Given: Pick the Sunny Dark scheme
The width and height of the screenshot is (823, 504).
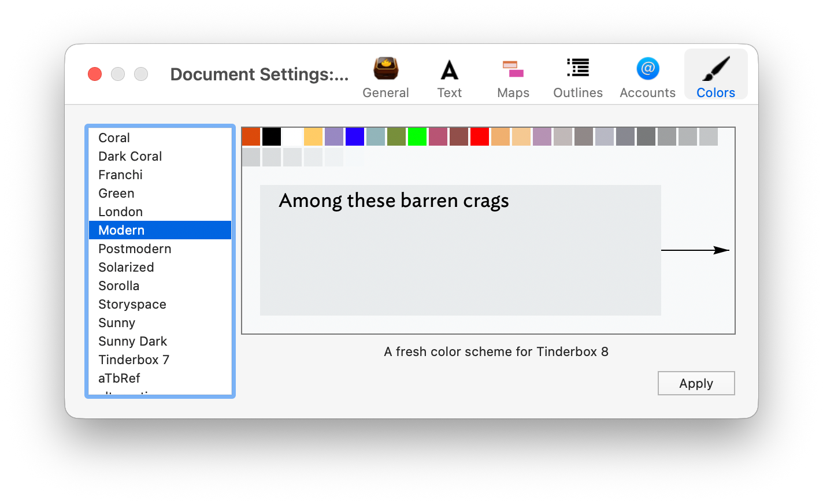Looking at the screenshot, I should [132, 341].
